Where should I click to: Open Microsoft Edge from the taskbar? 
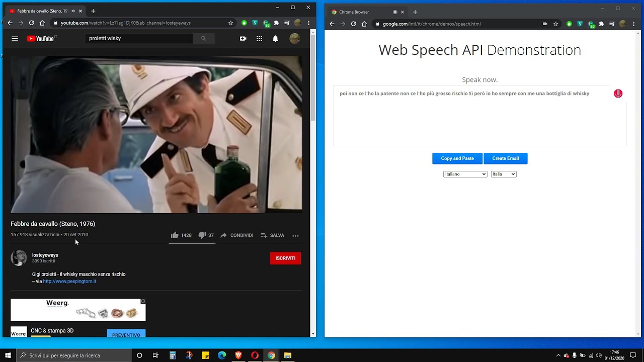tap(222, 355)
